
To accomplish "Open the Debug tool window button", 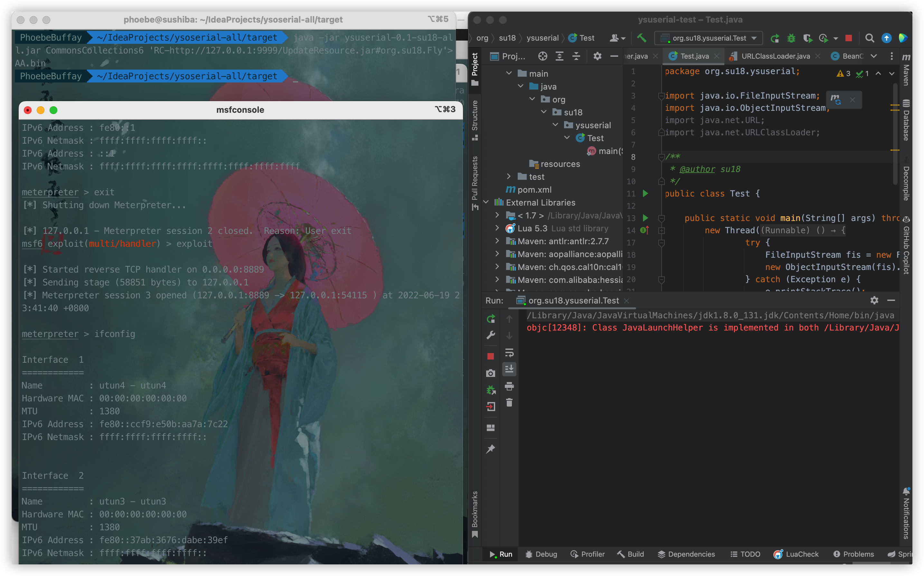I will pyautogui.click(x=542, y=554).
